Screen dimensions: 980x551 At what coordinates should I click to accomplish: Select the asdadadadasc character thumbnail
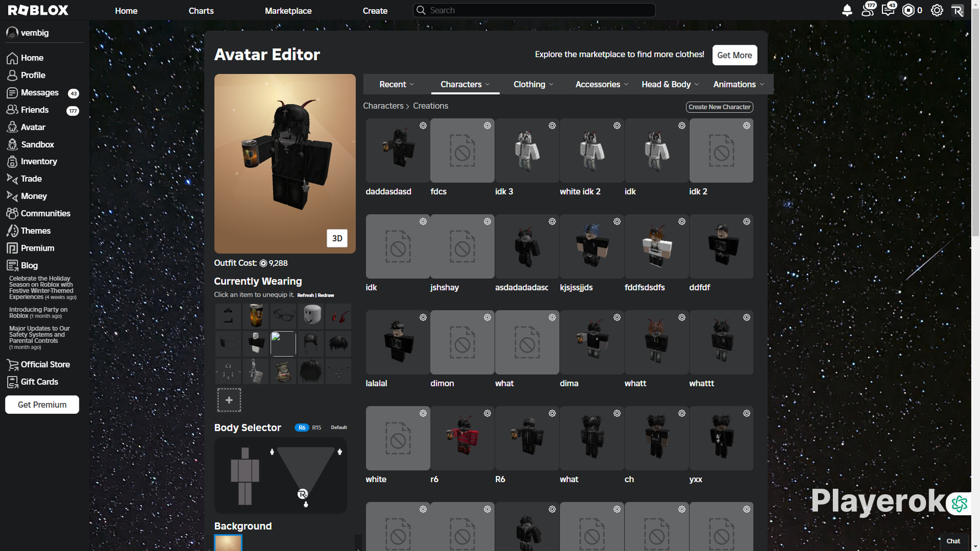coord(527,246)
